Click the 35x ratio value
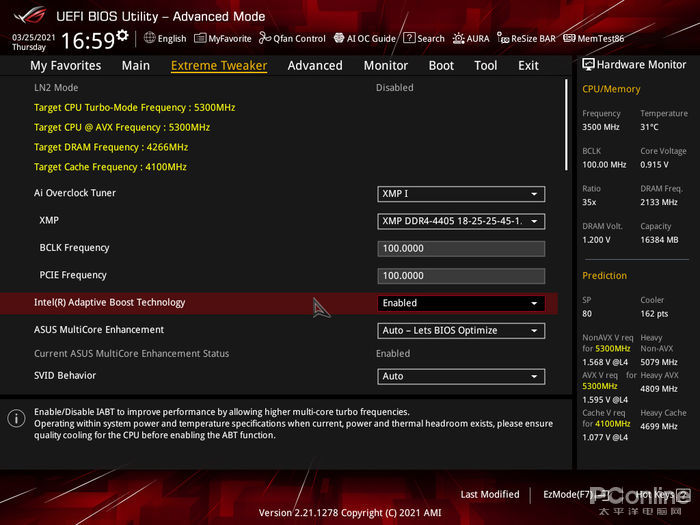This screenshot has height=525, width=700. click(x=589, y=202)
